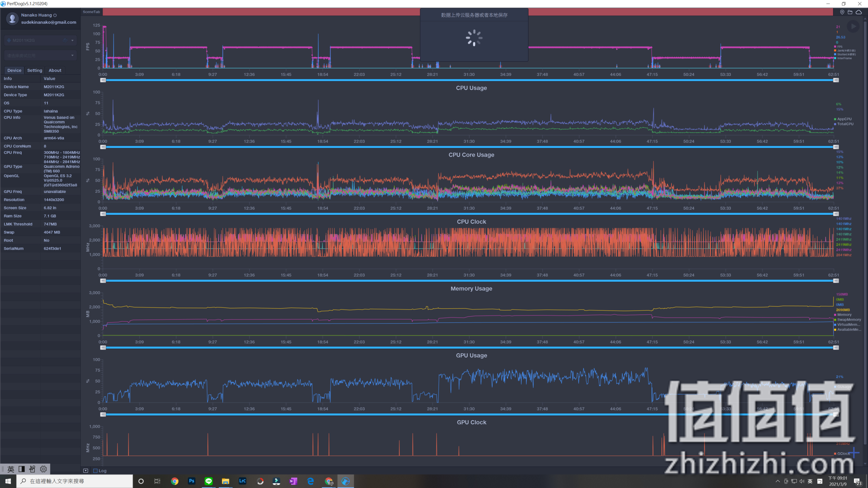Image resolution: width=868 pixels, height=488 pixels.
Task: Open the app selection dropdown
Action: point(40,55)
